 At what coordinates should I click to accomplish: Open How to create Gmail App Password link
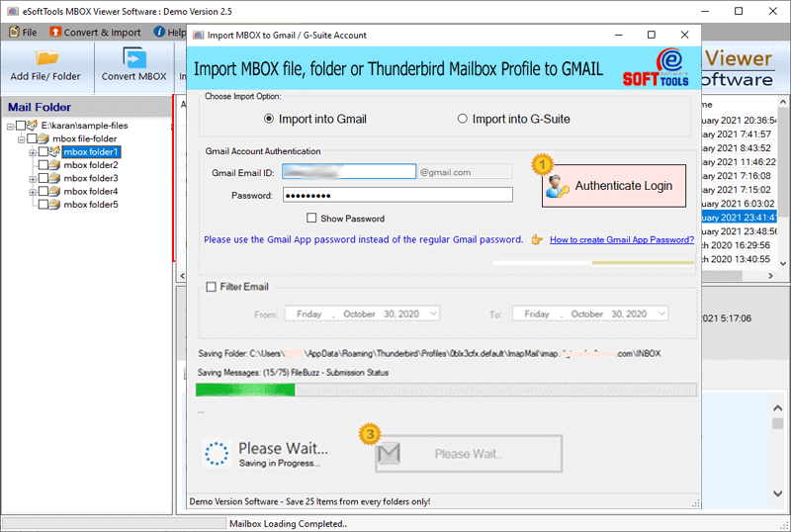click(622, 239)
